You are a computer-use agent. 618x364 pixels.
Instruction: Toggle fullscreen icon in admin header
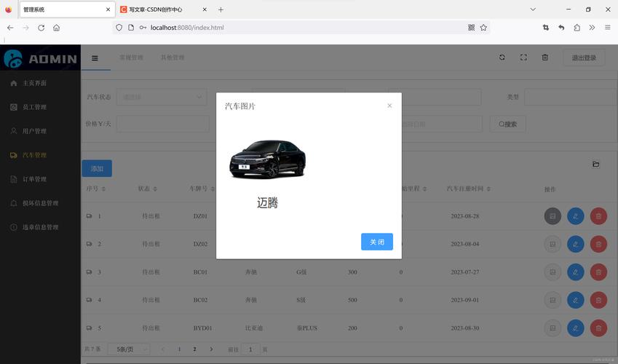point(523,58)
